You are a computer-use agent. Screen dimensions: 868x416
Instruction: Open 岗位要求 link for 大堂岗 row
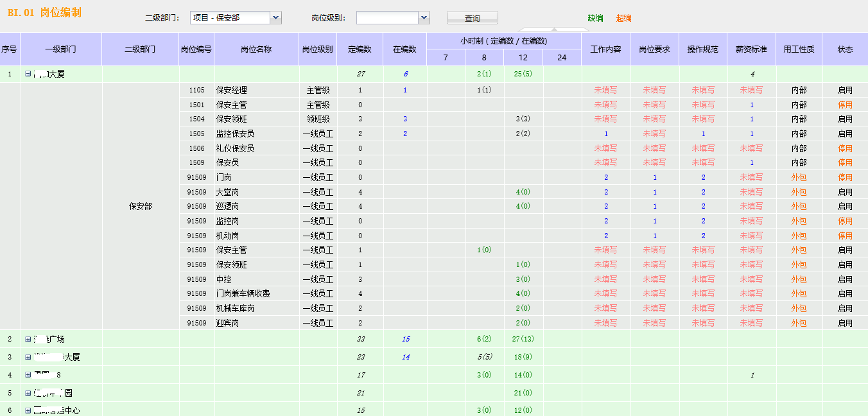tap(654, 192)
